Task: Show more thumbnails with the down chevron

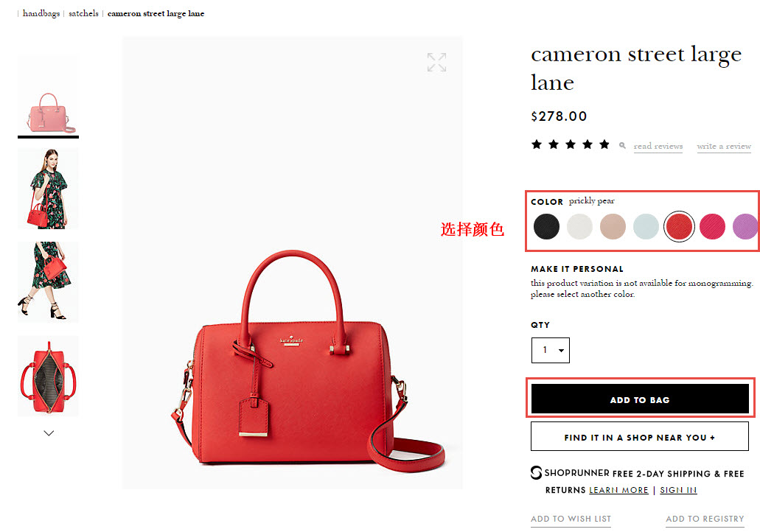Action: point(49,433)
